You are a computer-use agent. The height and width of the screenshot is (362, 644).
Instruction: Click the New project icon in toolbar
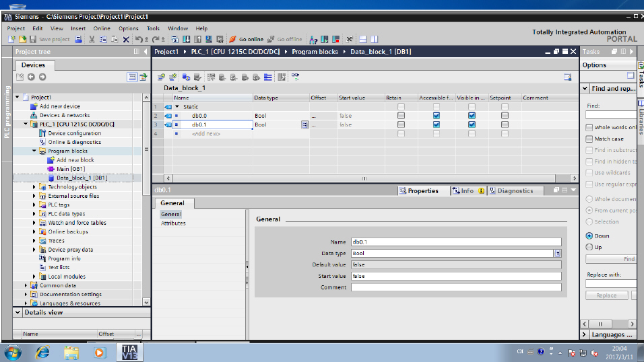point(11,40)
